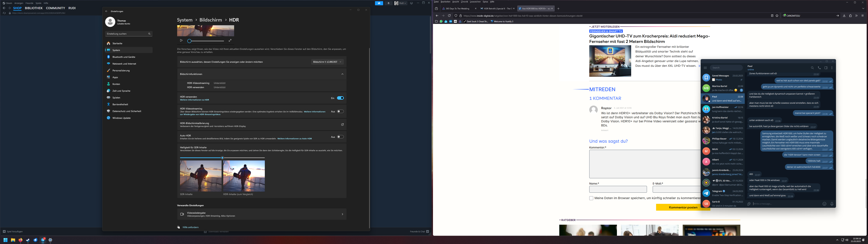This screenshot has height=244, width=868.
Task: Click the attach file paperclip icon
Action: click(749, 204)
